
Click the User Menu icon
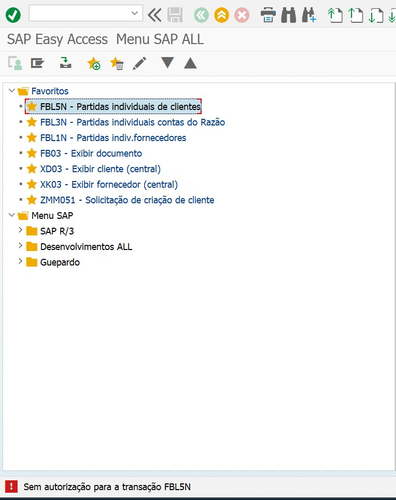coord(15,63)
